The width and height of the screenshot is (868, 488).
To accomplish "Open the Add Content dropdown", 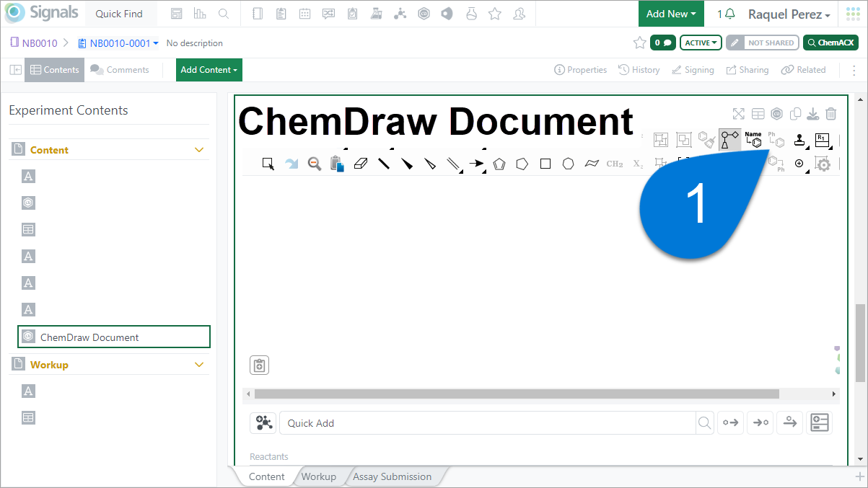I will click(x=209, y=70).
